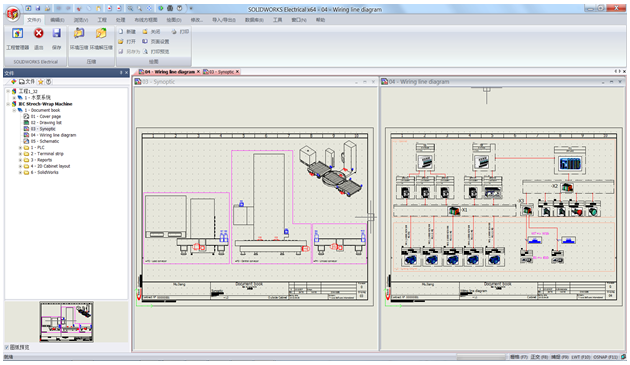Click the Page Setup (页面设置) button

(x=156, y=41)
